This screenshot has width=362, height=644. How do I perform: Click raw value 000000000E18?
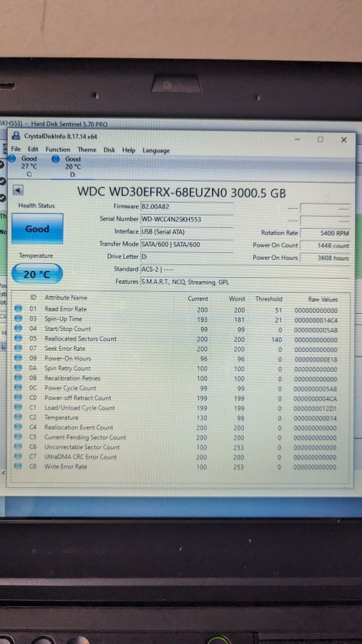pyautogui.click(x=315, y=359)
